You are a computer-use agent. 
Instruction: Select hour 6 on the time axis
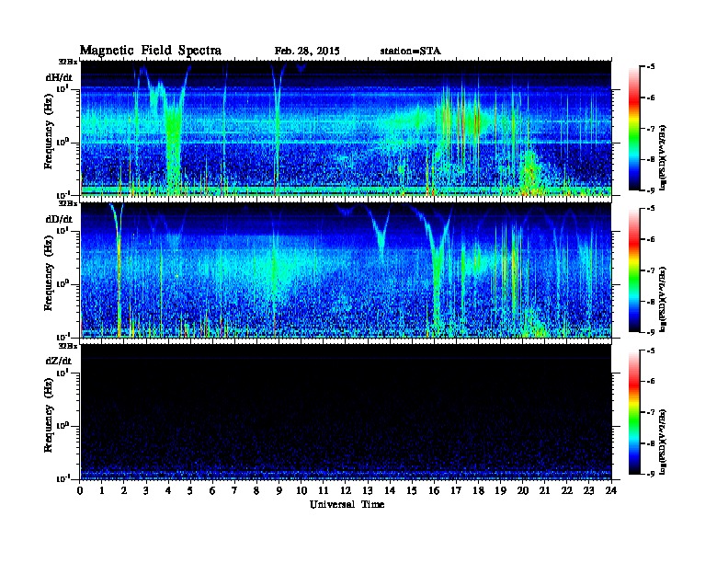coord(212,491)
